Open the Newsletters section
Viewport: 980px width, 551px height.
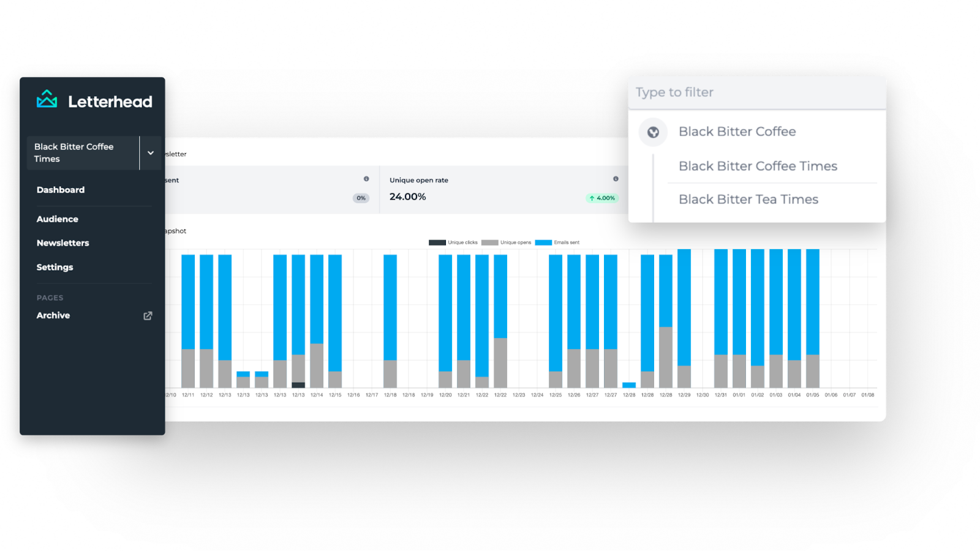coord(63,243)
